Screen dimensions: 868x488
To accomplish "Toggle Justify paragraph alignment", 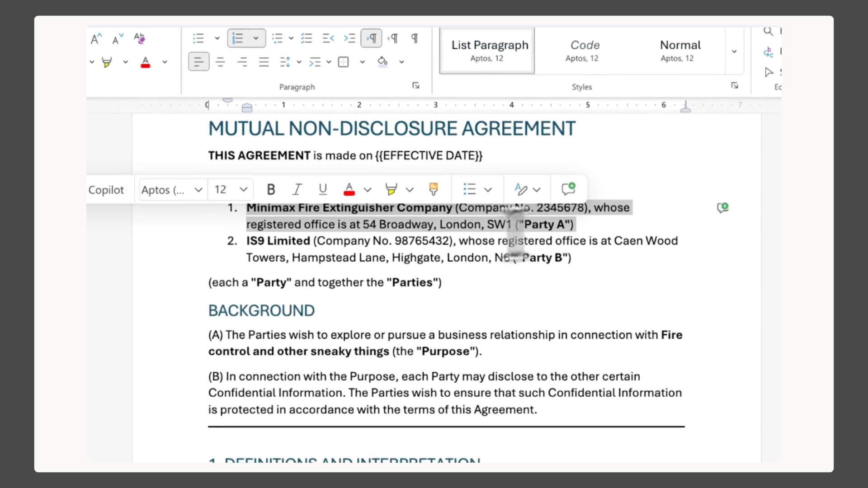I will (x=264, y=62).
